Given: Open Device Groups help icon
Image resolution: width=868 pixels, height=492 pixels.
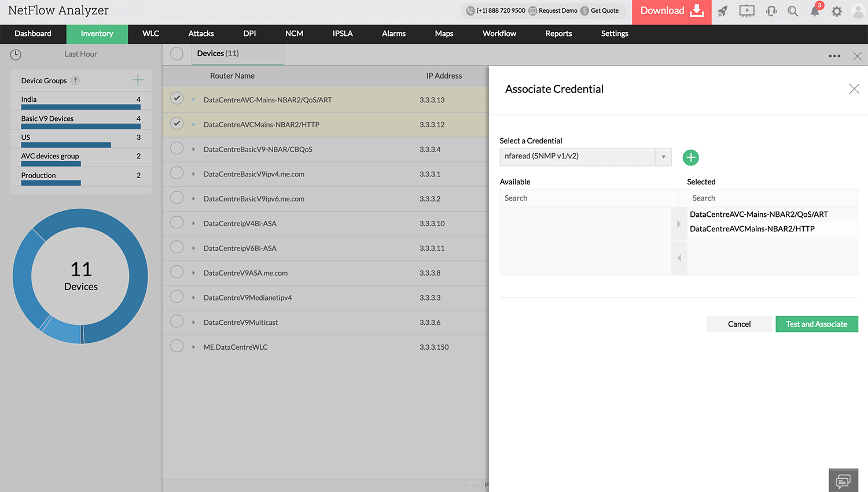Looking at the screenshot, I should 75,80.
